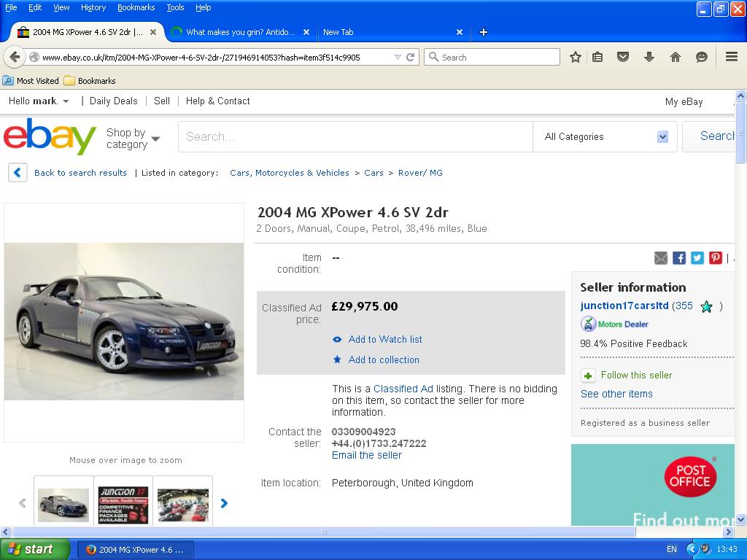747x560 pixels.
Task: Open the View menu
Action: click(x=61, y=7)
